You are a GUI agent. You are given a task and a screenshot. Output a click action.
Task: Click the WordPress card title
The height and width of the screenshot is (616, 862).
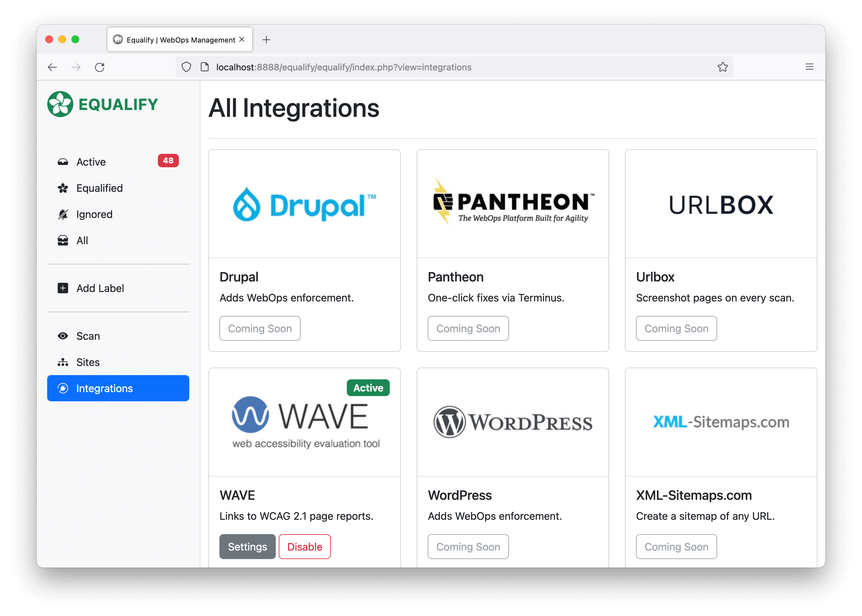click(x=460, y=495)
